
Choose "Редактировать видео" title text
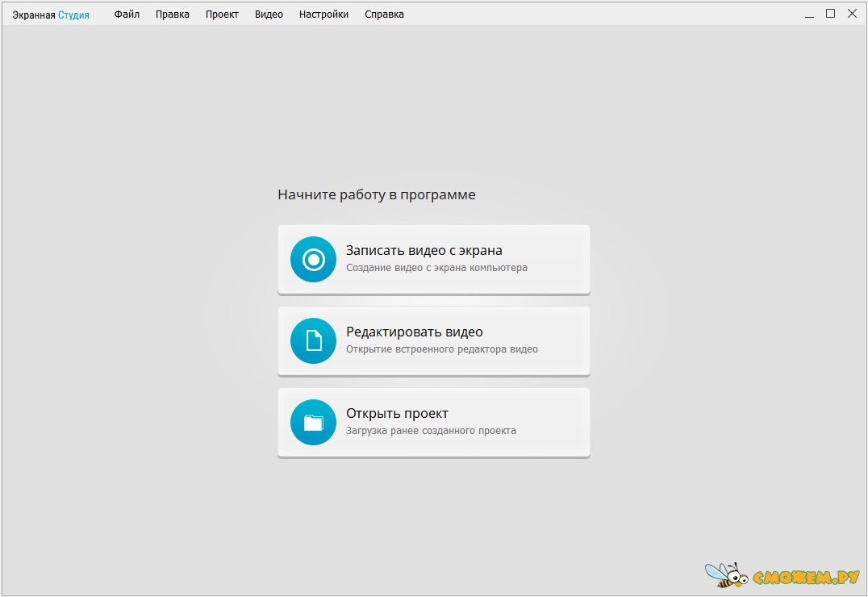pos(415,332)
